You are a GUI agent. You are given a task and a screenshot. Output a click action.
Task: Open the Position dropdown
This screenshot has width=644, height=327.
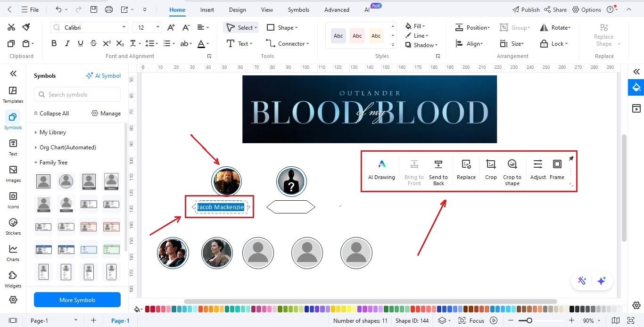[473, 27]
